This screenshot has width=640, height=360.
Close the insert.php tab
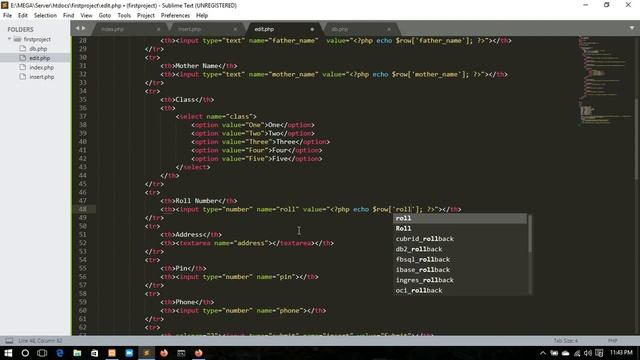[235, 29]
